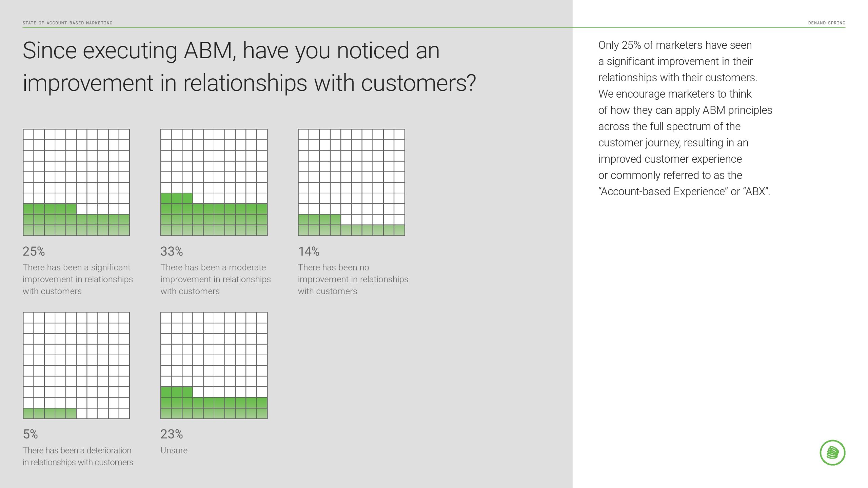868x488 pixels.
Task: Select the waffle chart above the 25% label
Action: point(76,182)
